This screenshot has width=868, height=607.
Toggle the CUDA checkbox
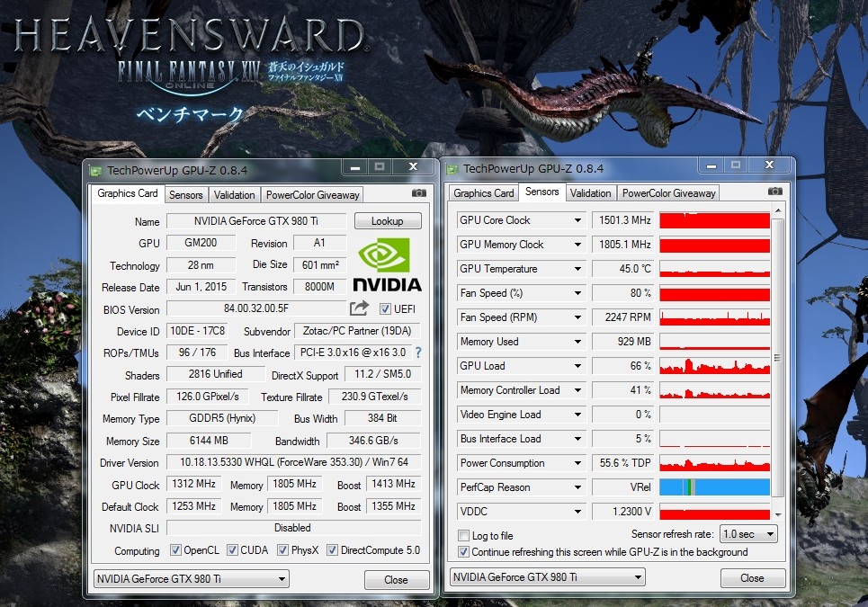click(x=232, y=550)
